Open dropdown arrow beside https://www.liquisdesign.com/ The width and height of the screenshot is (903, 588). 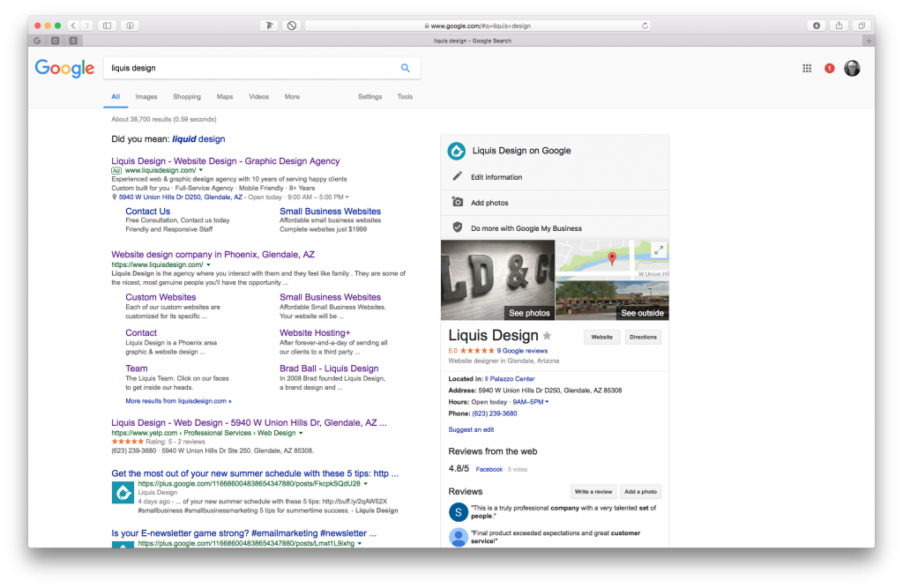(x=208, y=265)
